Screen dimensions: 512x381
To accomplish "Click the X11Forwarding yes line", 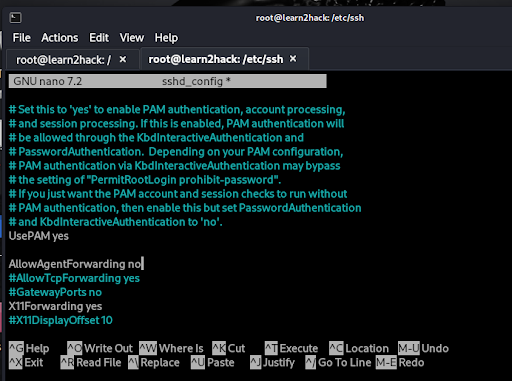I will coord(55,306).
